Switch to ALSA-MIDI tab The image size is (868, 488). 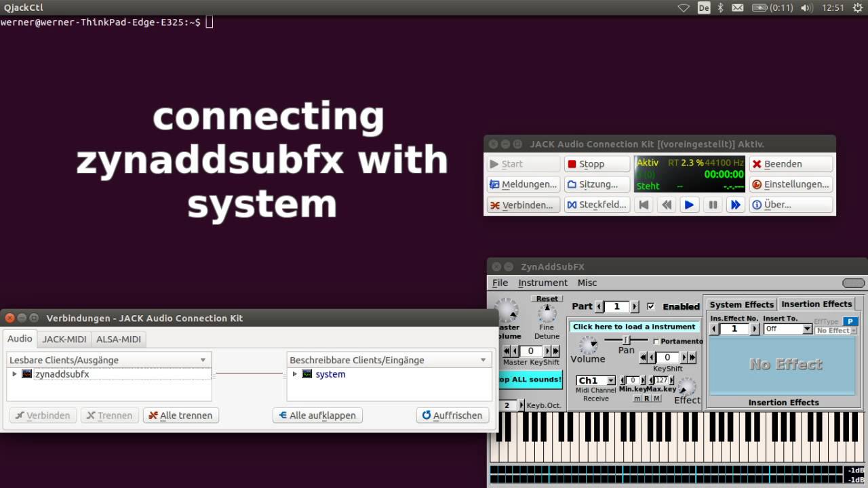119,339
